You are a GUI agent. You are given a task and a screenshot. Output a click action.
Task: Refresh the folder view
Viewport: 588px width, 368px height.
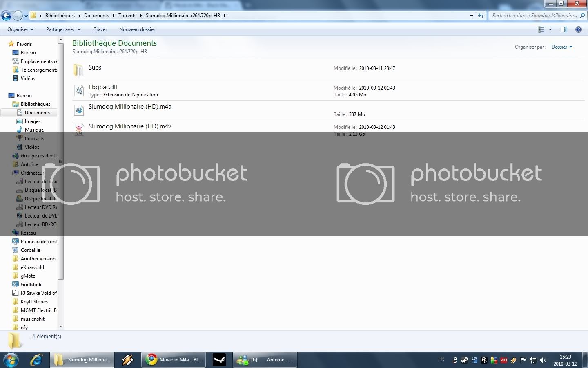[x=481, y=16]
